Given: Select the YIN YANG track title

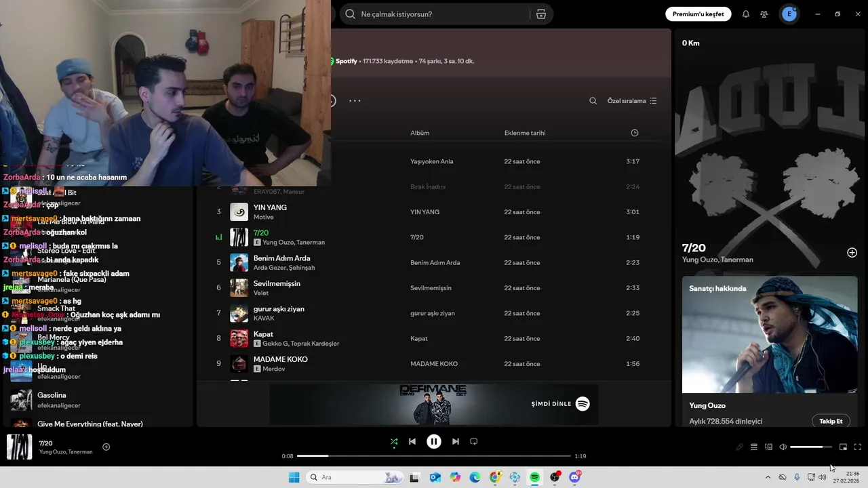Looking at the screenshot, I should click(x=270, y=207).
